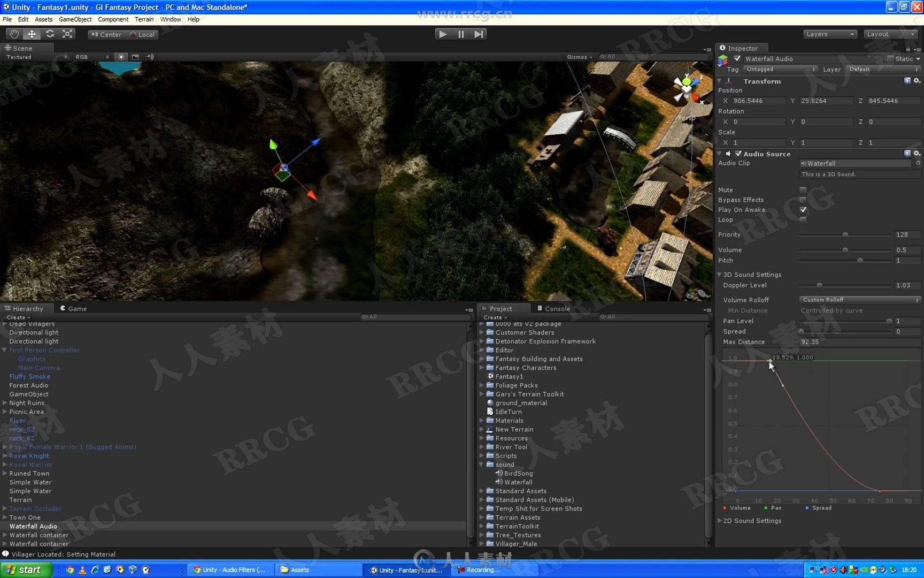The width and height of the screenshot is (924, 578).
Task: Open Audio Source gear menu
Action: click(x=917, y=154)
